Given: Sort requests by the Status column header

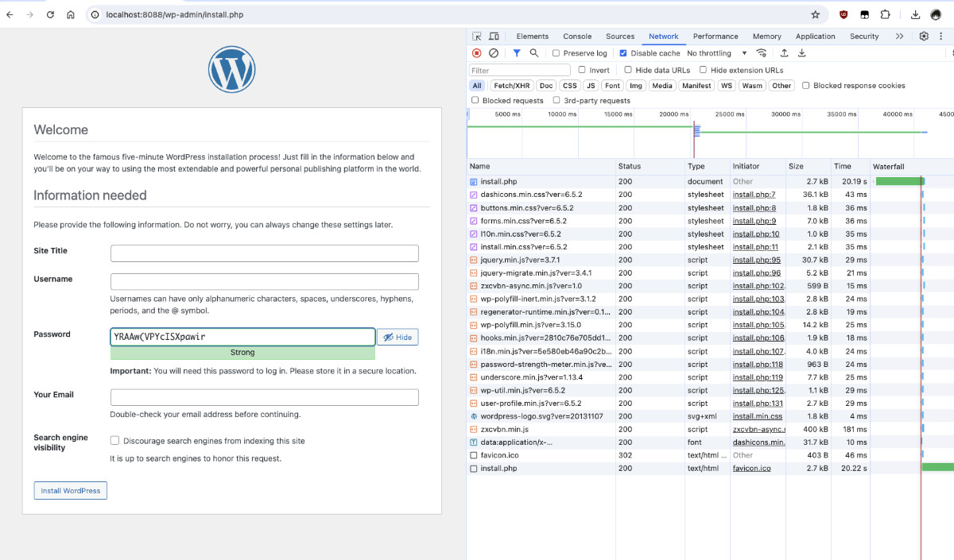Looking at the screenshot, I should [650, 166].
